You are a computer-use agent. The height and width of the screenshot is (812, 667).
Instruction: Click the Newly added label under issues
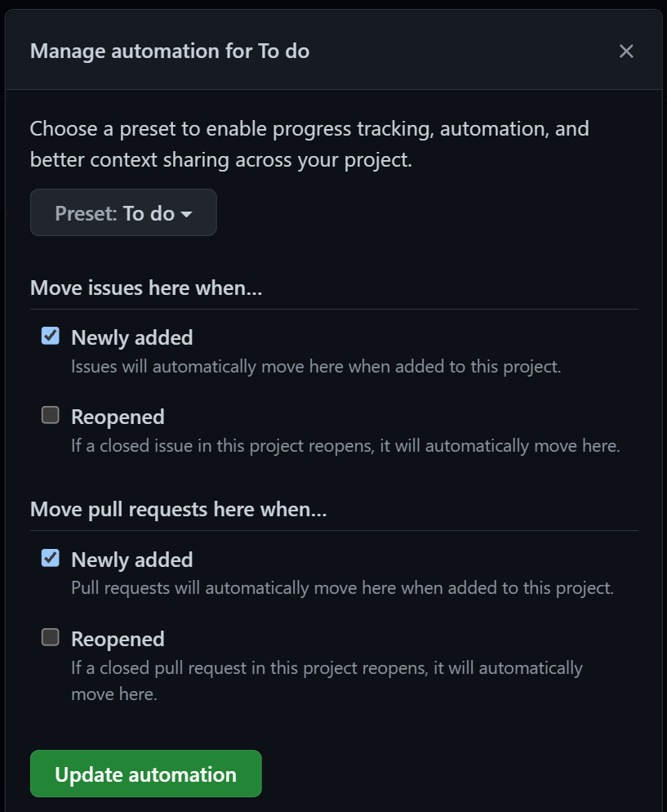(132, 337)
